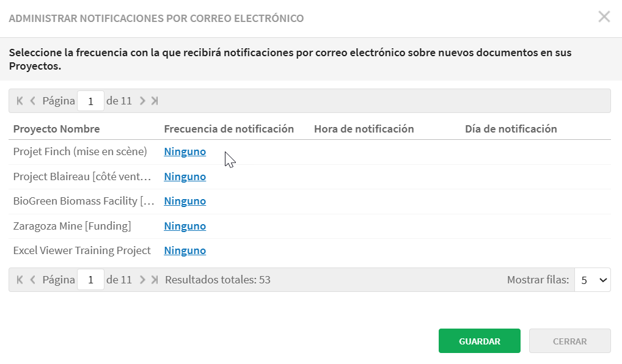Screen dimensions: 622x364
Task: Go to previous page in bottom pager
Action: click(x=33, y=280)
